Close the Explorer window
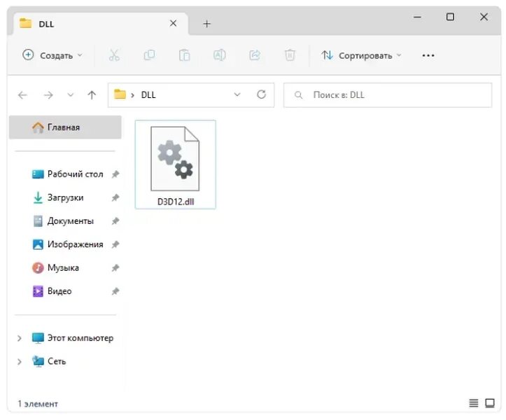506x420 pixels. 484,17
